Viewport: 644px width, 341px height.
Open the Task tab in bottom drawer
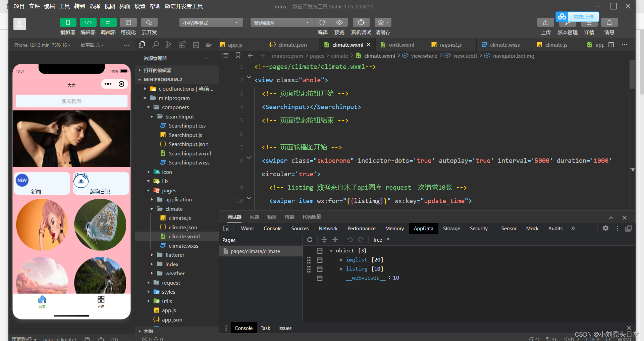265,328
